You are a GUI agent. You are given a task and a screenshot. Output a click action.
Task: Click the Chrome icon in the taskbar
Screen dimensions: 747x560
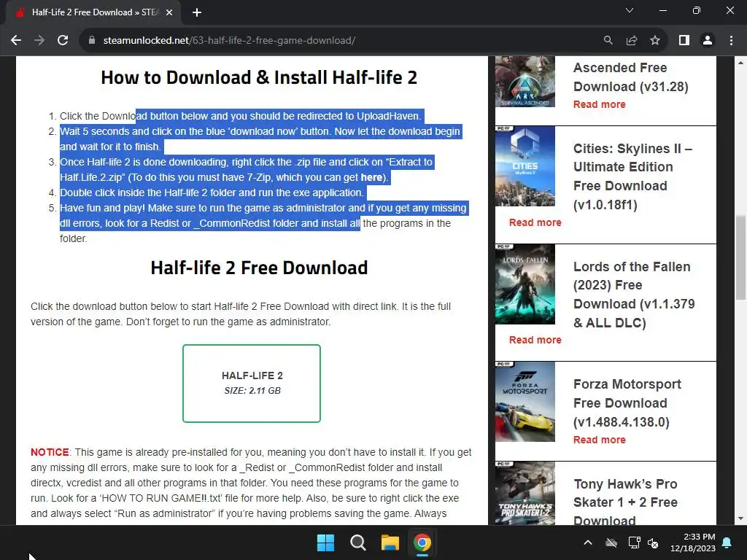tap(422, 542)
